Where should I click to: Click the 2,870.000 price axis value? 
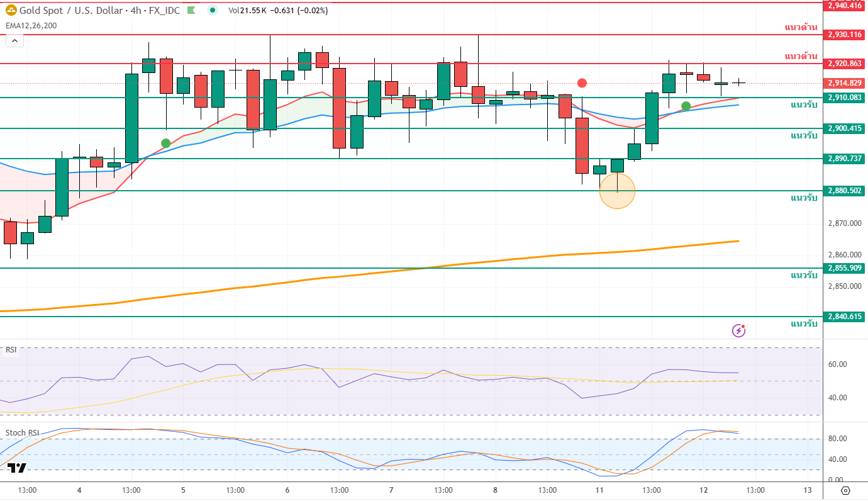(x=844, y=223)
